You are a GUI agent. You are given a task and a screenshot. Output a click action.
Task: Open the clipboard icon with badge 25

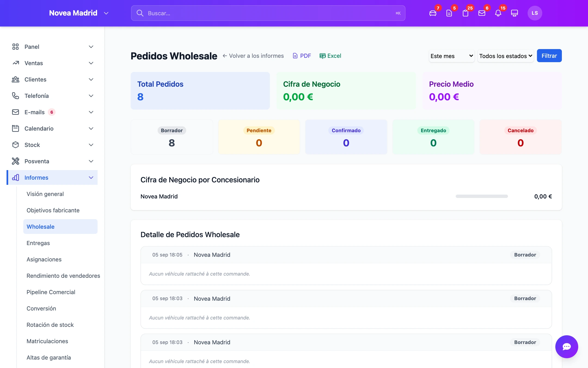(465, 13)
